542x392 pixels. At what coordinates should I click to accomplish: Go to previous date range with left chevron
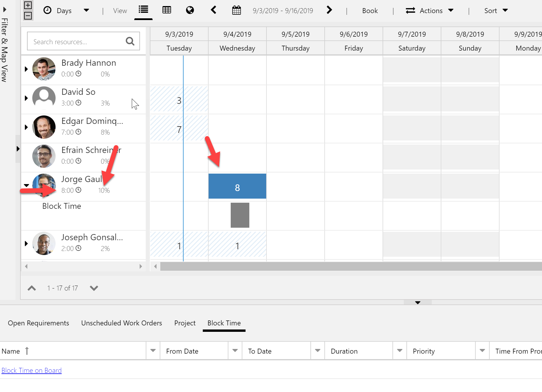(x=214, y=10)
